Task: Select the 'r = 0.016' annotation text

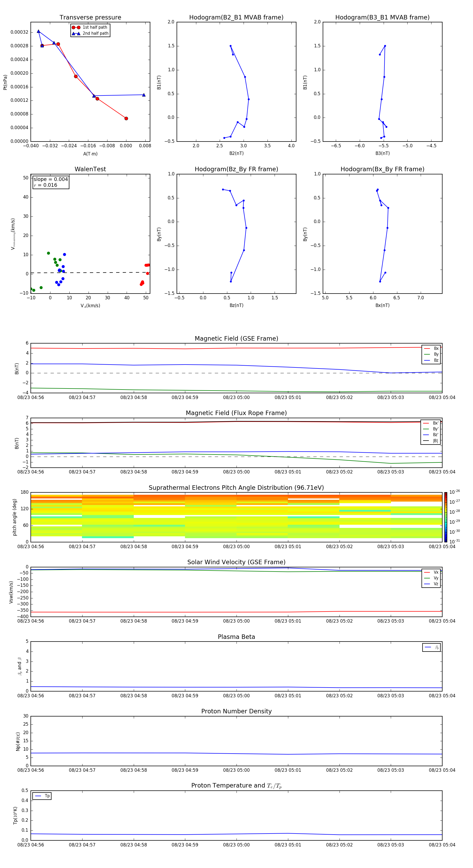Action: coord(45,185)
